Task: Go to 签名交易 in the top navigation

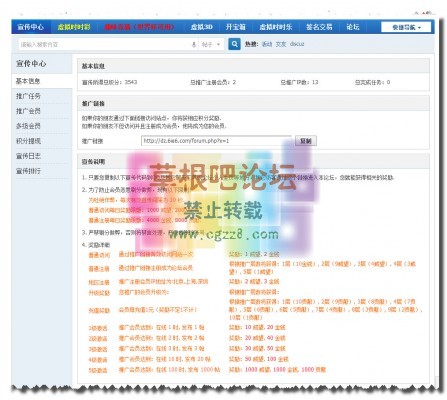Action: pyautogui.click(x=319, y=27)
